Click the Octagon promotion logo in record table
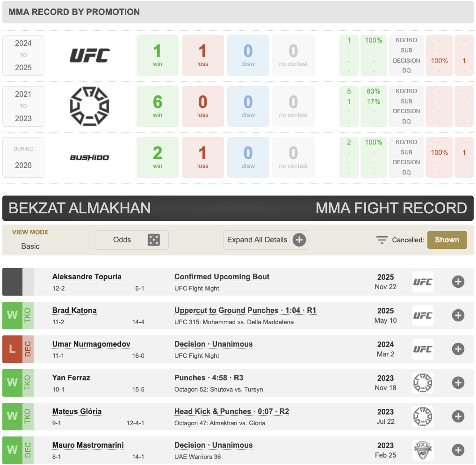This screenshot has height=465, width=476. [x=89, y=106]
